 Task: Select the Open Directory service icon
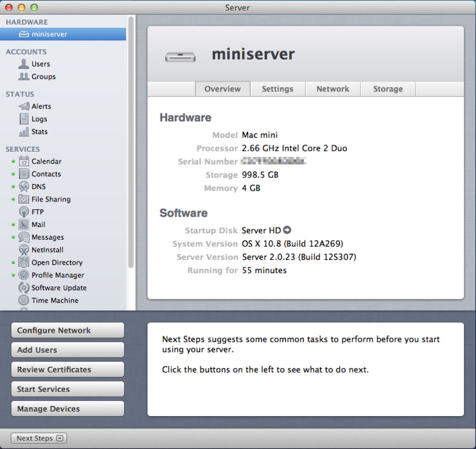[24, 262]
